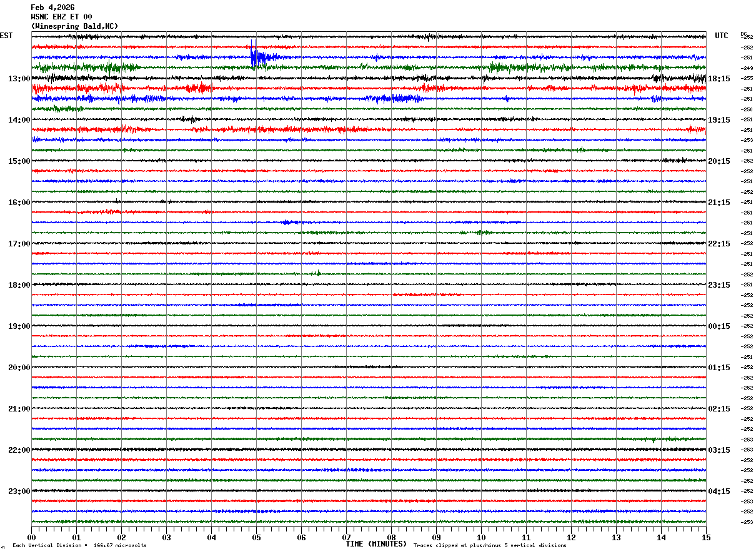Image resolution: width=756 pixels, height=554 pixels.
Task: Click the '04' minute axis tick label
Action: 212,537
